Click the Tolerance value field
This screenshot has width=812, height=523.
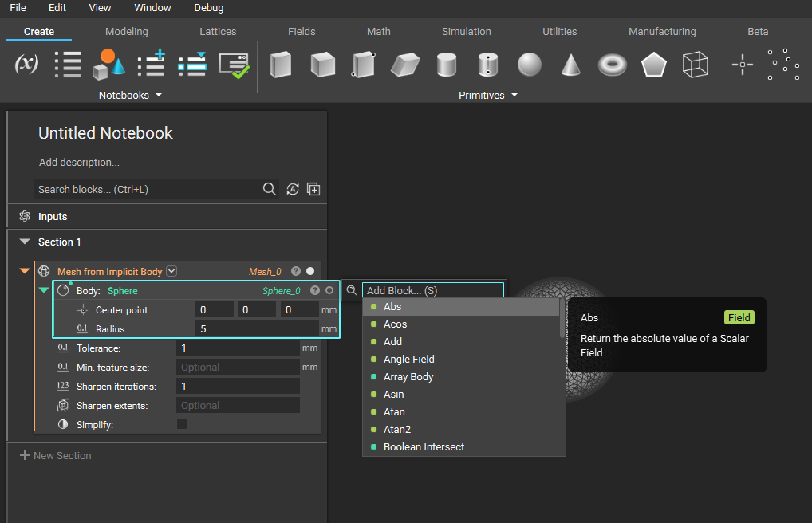click(x=238, y=348)
